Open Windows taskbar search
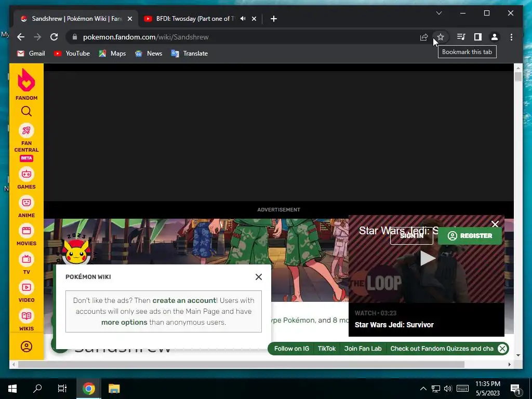 [37, 389]
